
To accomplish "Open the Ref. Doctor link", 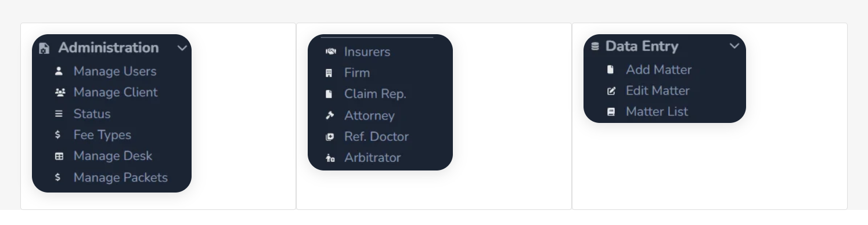I will point(376,137).
